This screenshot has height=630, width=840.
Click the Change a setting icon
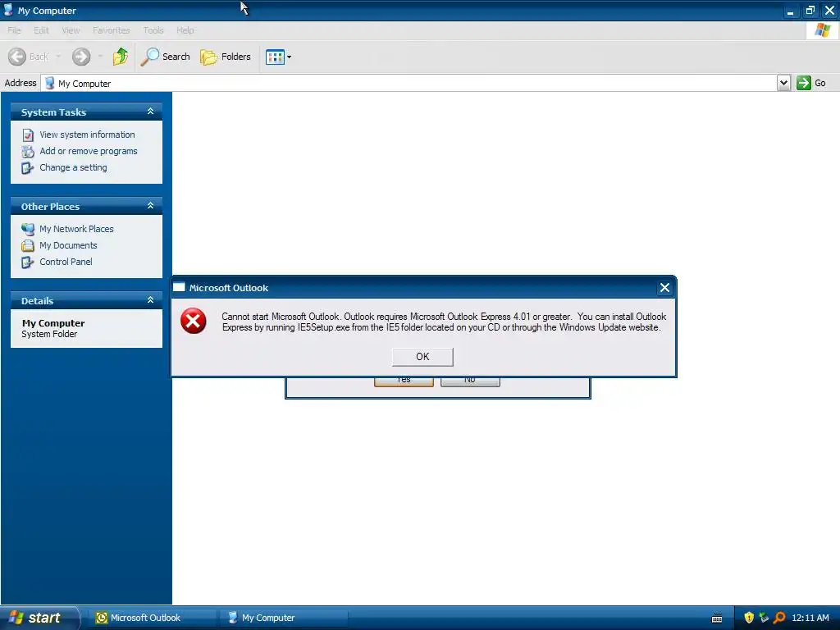coord(28,168)
